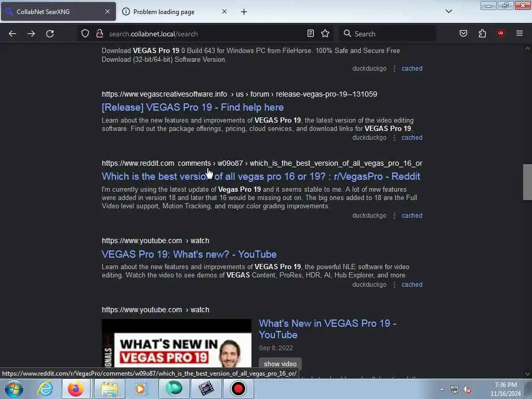Click the scrollbar down arrow

pyautogui.click(x=527, y=374)
